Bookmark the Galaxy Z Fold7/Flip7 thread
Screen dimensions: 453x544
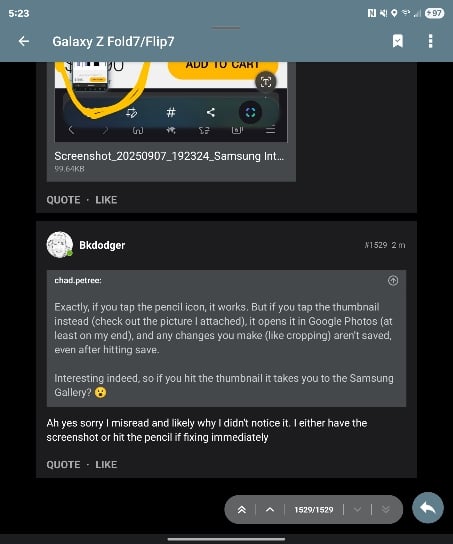(398, 41)
